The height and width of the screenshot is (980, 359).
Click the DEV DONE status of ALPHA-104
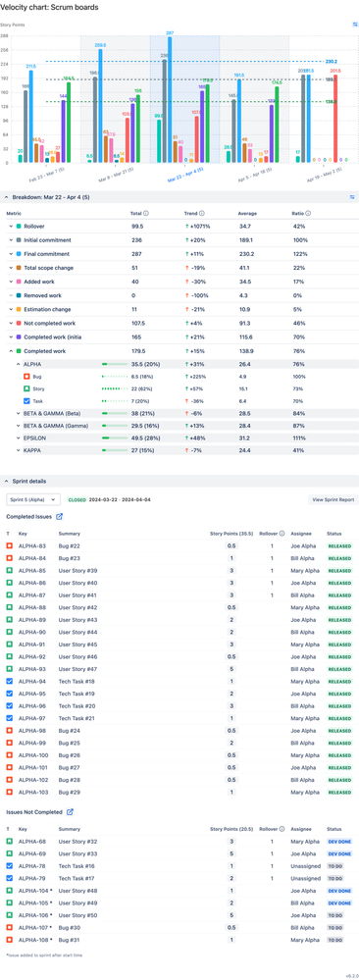pos(339,891)
